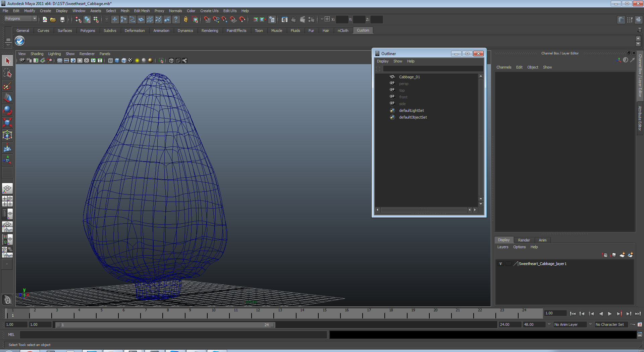Open the Outliner Display menu
Screen dimensions: 644x352
click(x=382, y=61)
